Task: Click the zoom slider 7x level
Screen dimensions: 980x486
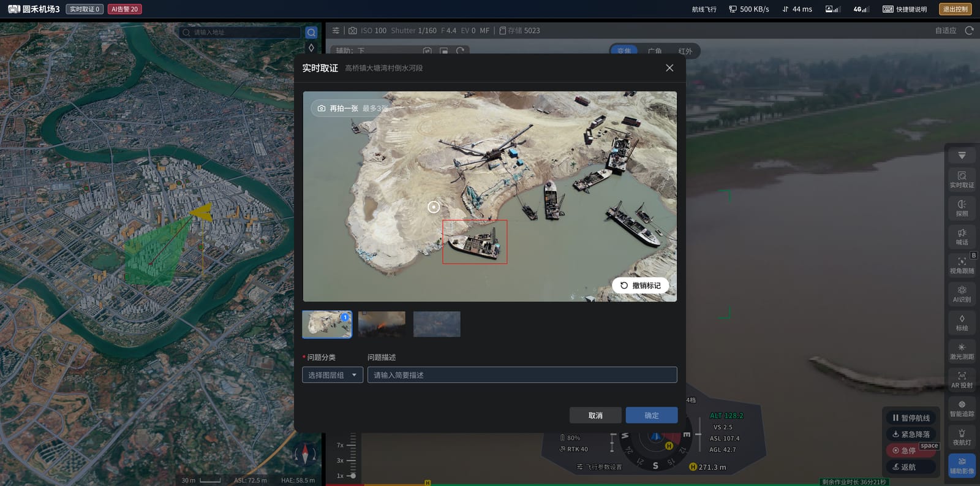Action: [x=341, y=446]
